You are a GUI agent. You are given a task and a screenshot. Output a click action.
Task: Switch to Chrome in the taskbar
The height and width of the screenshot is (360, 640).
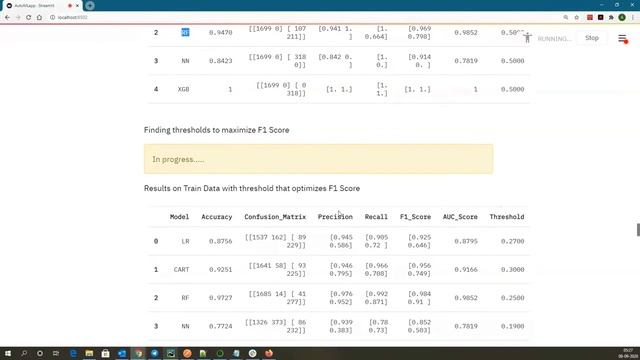(138, 353)
